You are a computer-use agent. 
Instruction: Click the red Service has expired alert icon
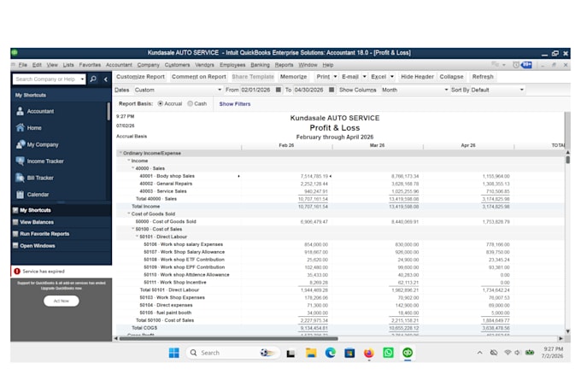(17, 272)
